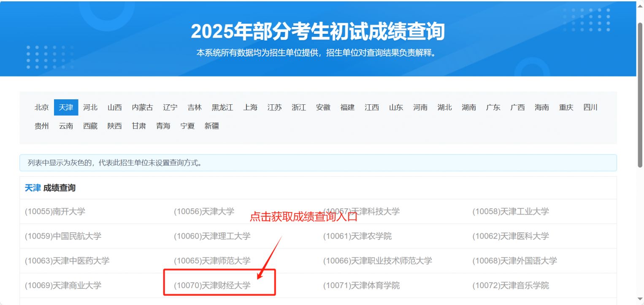644x305 pixels.
Task: Switch to the 广东 province tab
Action: pyautogui.click(x=493, y=107)
